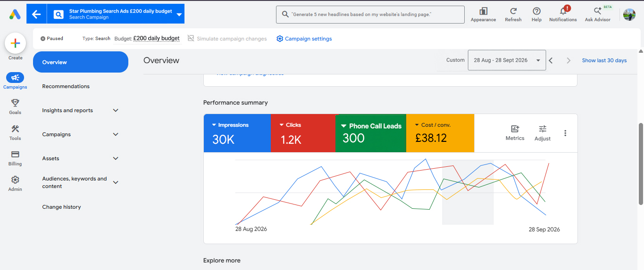Click the Create plus button
Viewport: 644px width, 270px height.
pyautogui.click(x=15, y=43)
